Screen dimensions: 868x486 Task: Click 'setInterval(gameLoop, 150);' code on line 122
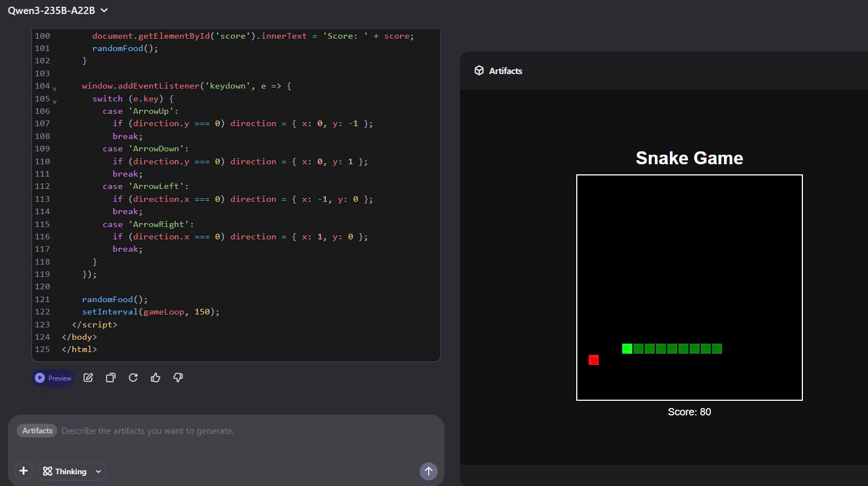pyautogui.click(x=151, y=312)
